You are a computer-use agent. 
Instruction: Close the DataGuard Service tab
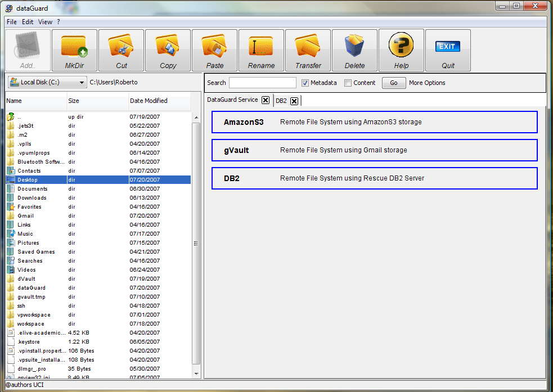tap(266, 100)
